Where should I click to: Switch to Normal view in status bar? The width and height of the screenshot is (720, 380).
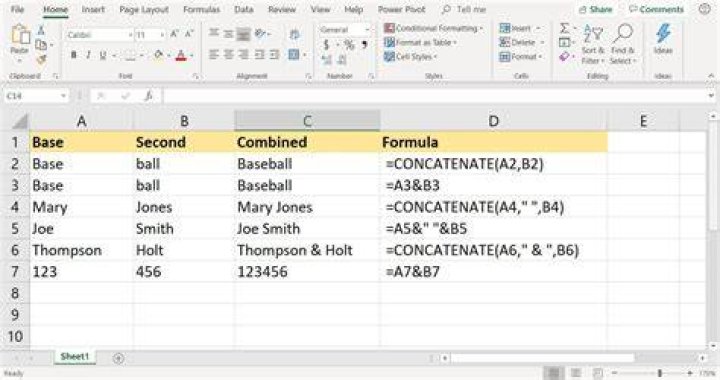pyautogui.click(x=554, y=373)
